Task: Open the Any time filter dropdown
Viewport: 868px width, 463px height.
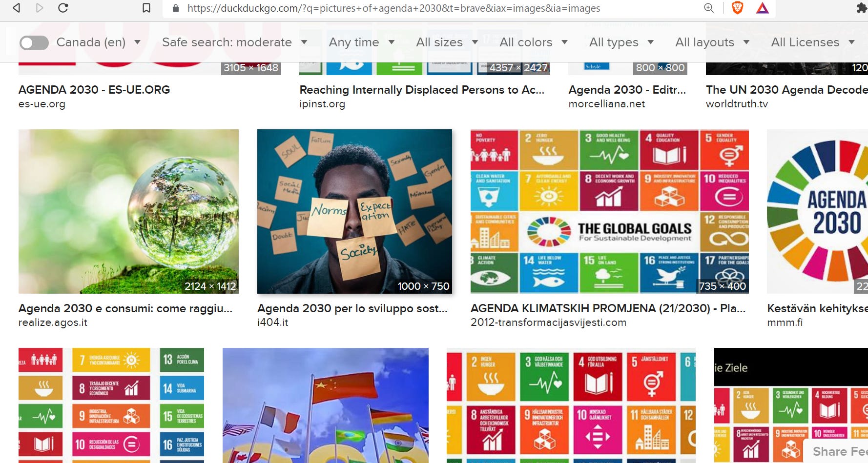Action: 362,42
